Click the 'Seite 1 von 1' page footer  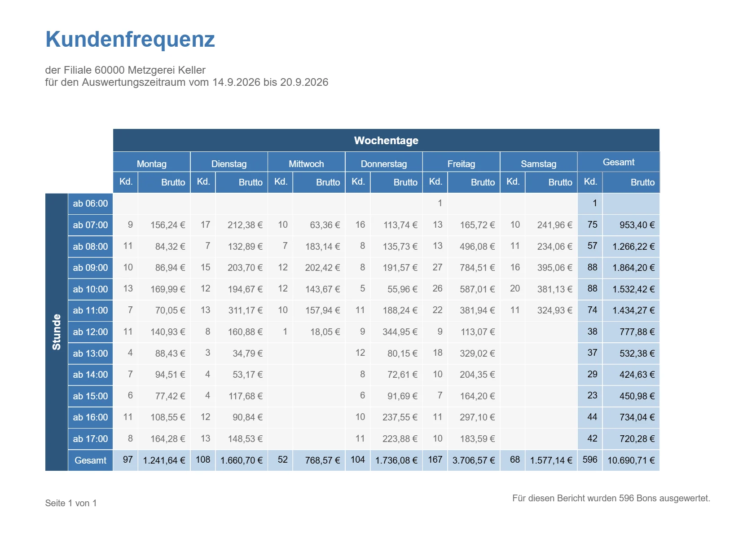(71, 503)
